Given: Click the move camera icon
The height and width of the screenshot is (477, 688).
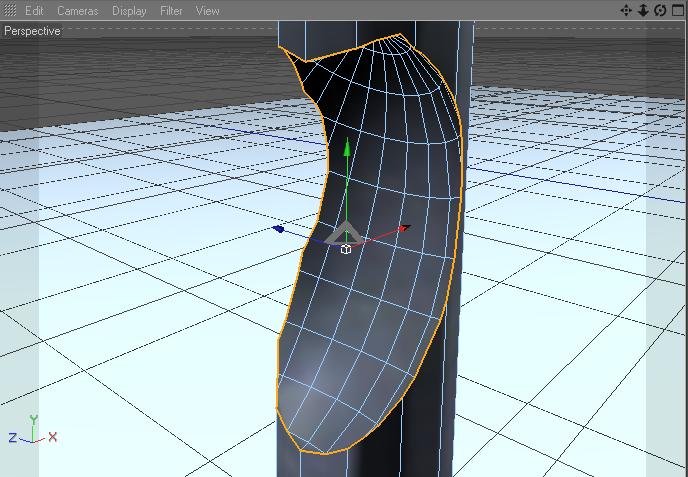Looking at the screenshot, I should pos(626,10).
